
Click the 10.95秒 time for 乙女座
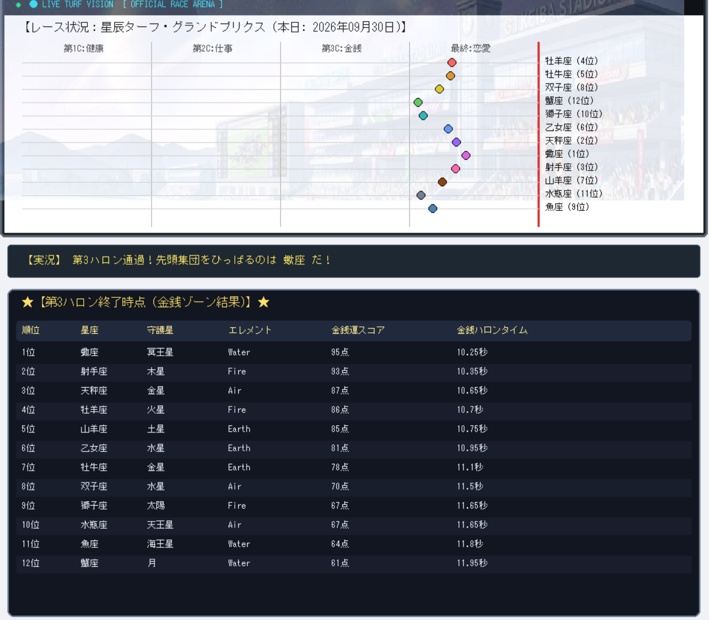472,448
